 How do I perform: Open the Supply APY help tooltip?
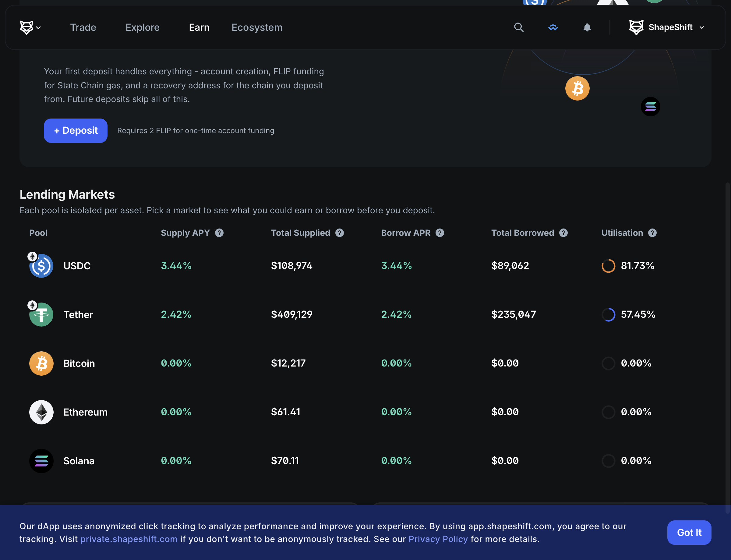(219, 233)
